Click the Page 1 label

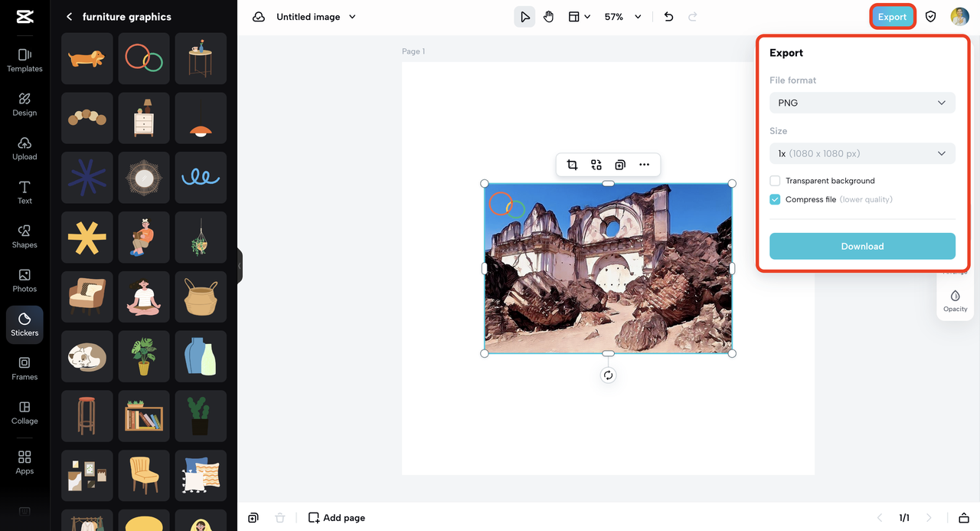click(x=413, y=51)
